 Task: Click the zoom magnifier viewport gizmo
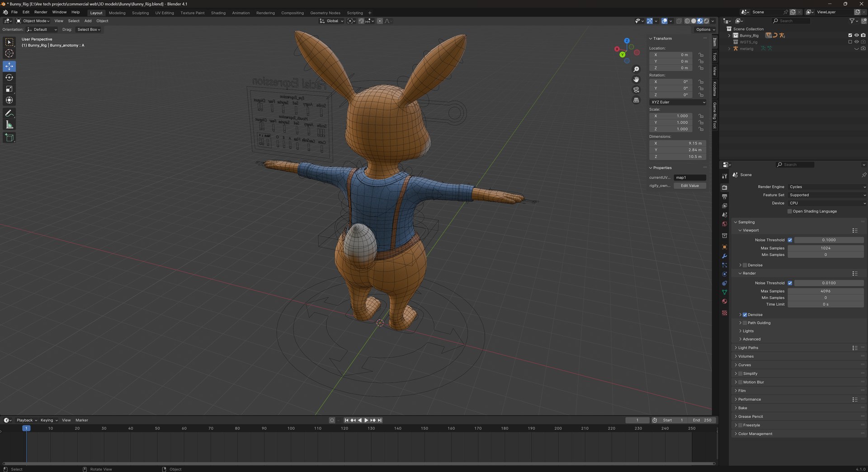(636, 69)
